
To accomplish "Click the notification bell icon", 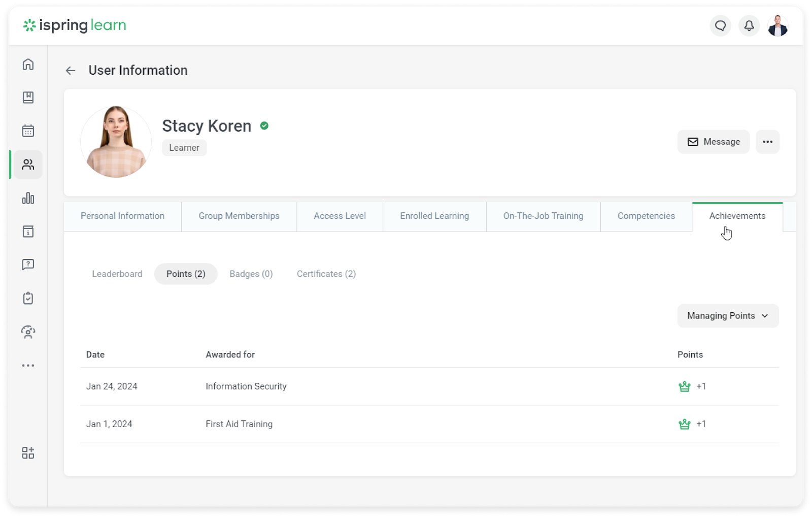I will [749, 25].
